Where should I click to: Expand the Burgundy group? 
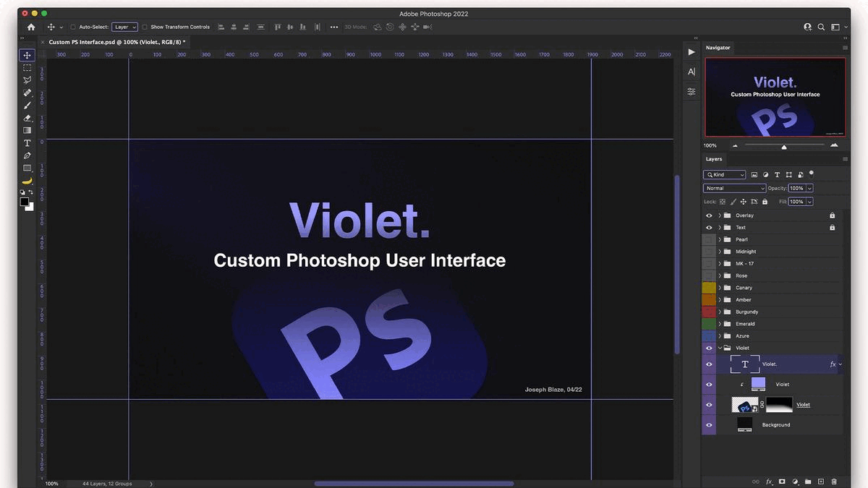tap(720, 312)
